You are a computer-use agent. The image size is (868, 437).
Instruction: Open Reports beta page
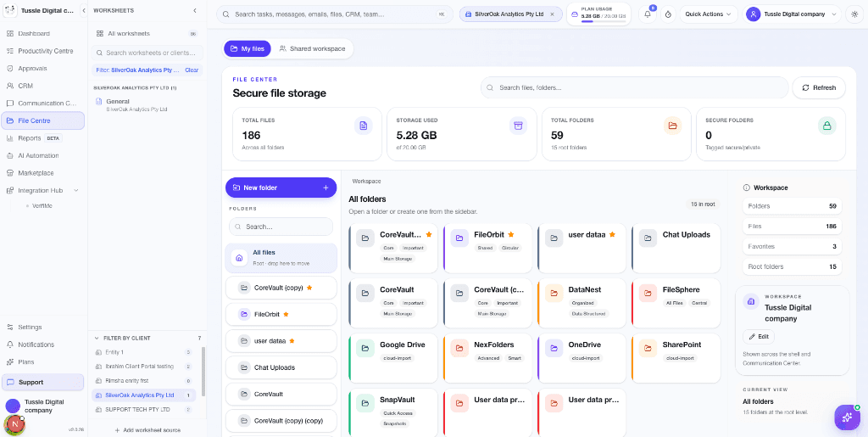click(x=43, y=138)
